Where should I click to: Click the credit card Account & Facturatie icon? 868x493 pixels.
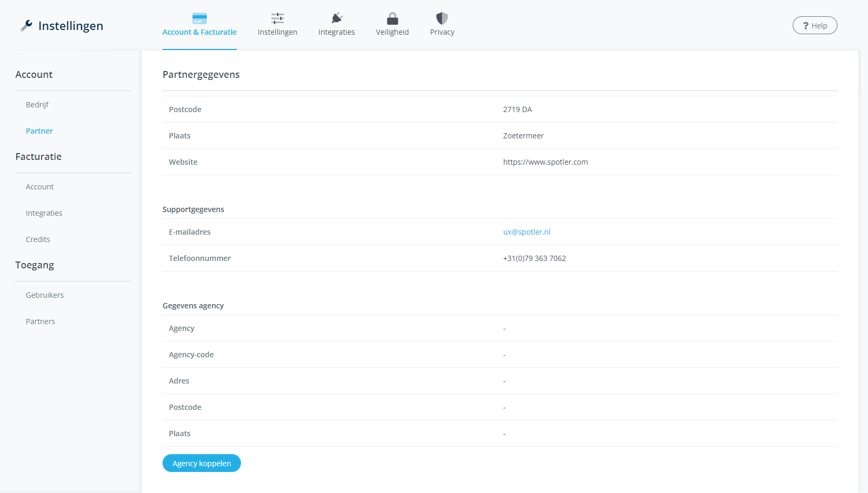point(199,18)
